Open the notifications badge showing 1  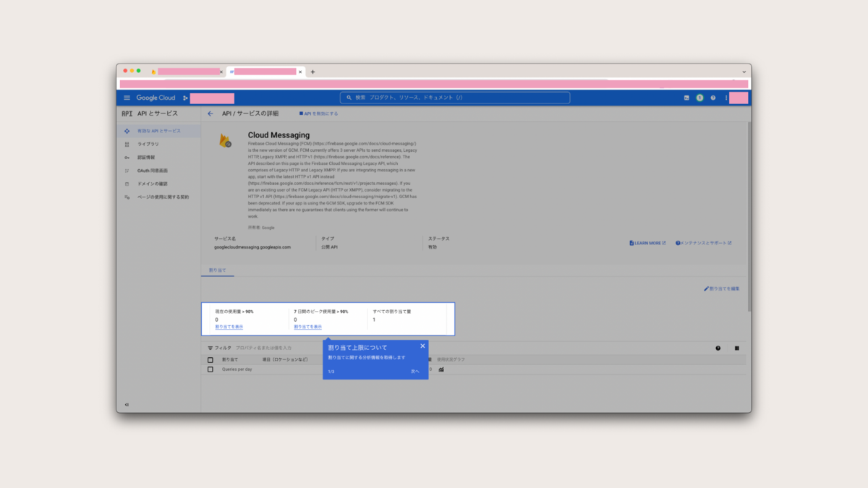[699, 98]
